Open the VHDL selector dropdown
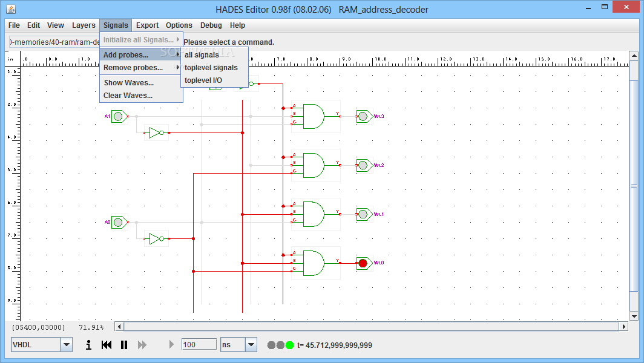Viewport: 644px width, 363px height. click(x=67, y=344)
